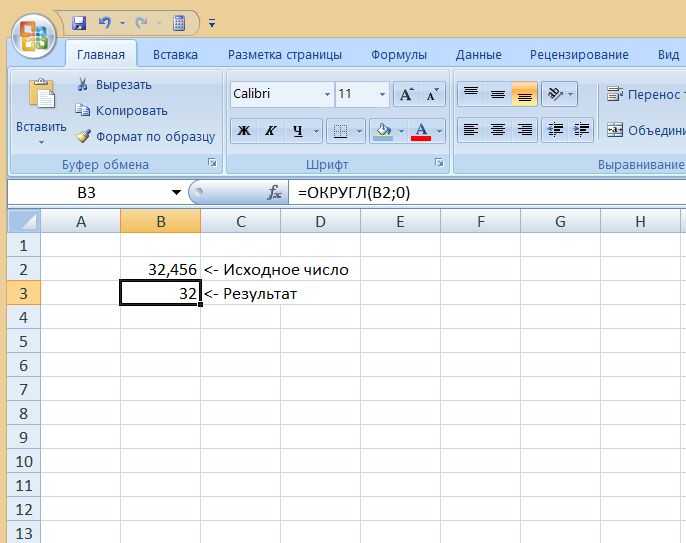Open font color palette arrow

pos(439,131)
